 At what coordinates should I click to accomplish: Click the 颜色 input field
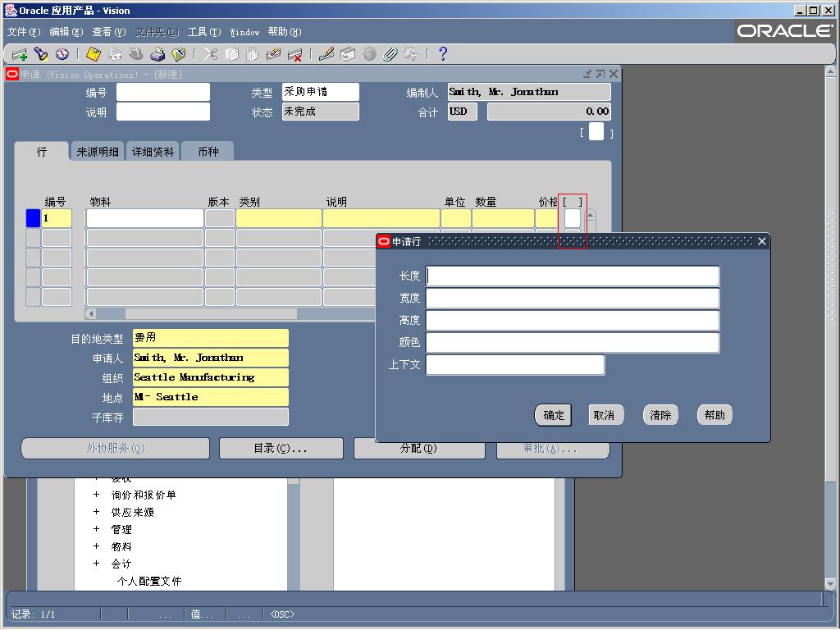tap(572, 343)
